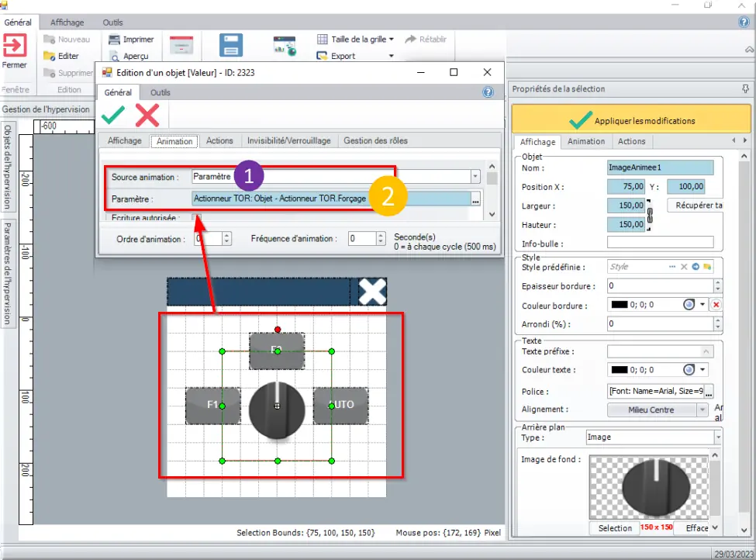Click green checkmark to validate object edition
The height and width of the screenshot is (560, 756).
pos(113,116)
